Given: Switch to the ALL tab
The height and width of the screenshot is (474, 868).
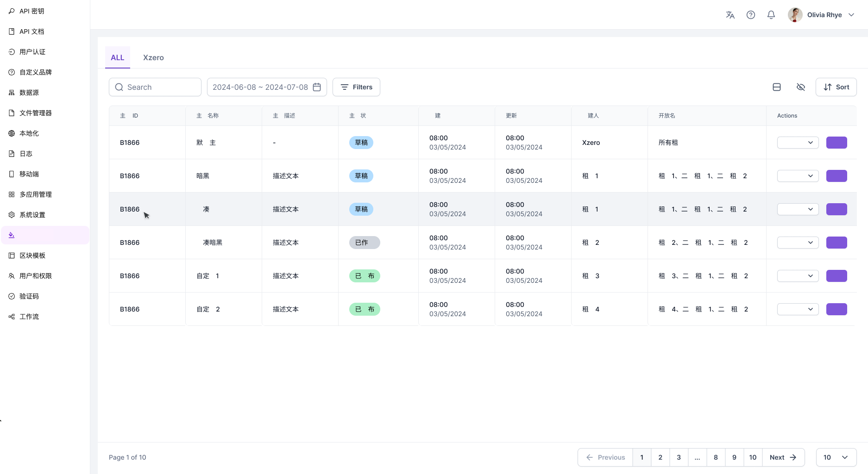Looking at the screenshot, I should pyautogui.click(x=118, y=57).
